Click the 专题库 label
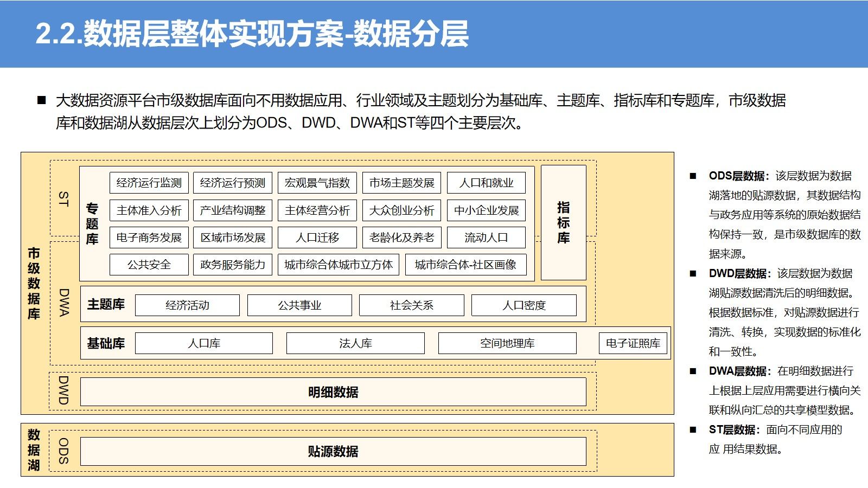Viewport: 868px width, 488px height. click(92, 223)
